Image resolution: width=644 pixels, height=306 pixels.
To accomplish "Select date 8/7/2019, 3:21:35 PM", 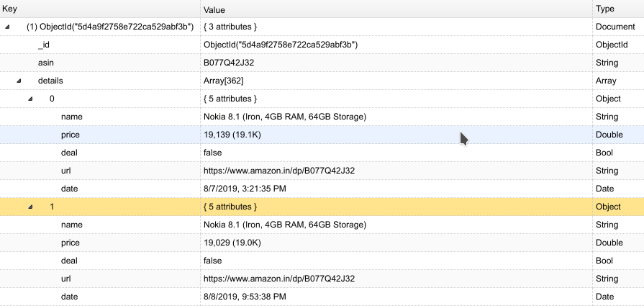I will pos(245,189).
